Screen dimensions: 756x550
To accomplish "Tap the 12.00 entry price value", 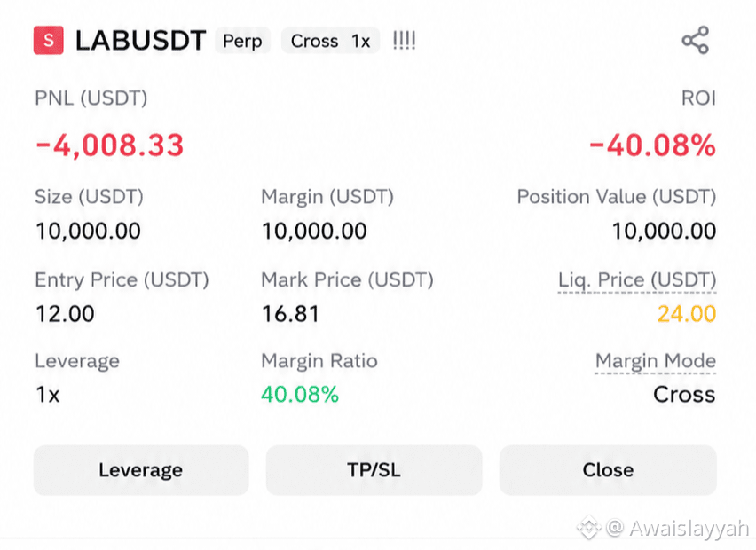I will [65, 314].
